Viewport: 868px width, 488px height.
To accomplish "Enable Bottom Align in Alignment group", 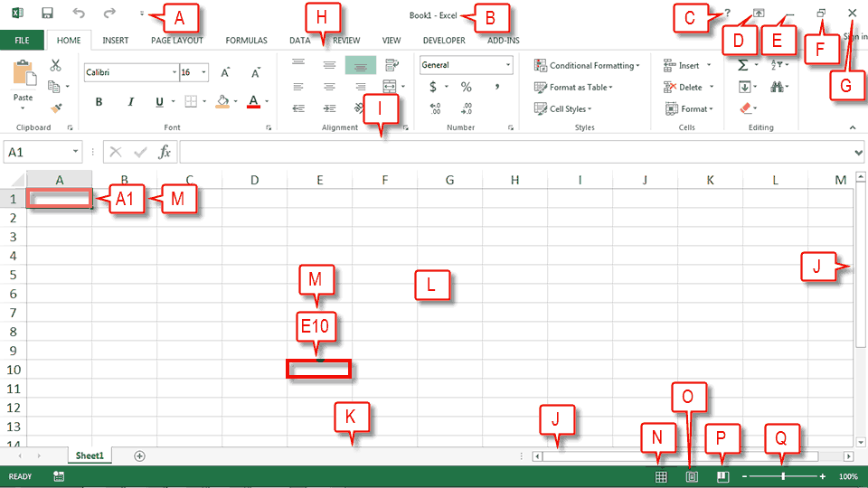I will click(361, 65).
